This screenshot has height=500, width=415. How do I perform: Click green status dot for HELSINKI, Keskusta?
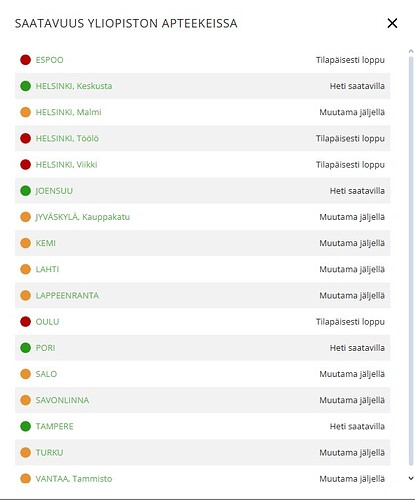click(x=26, y=86)
